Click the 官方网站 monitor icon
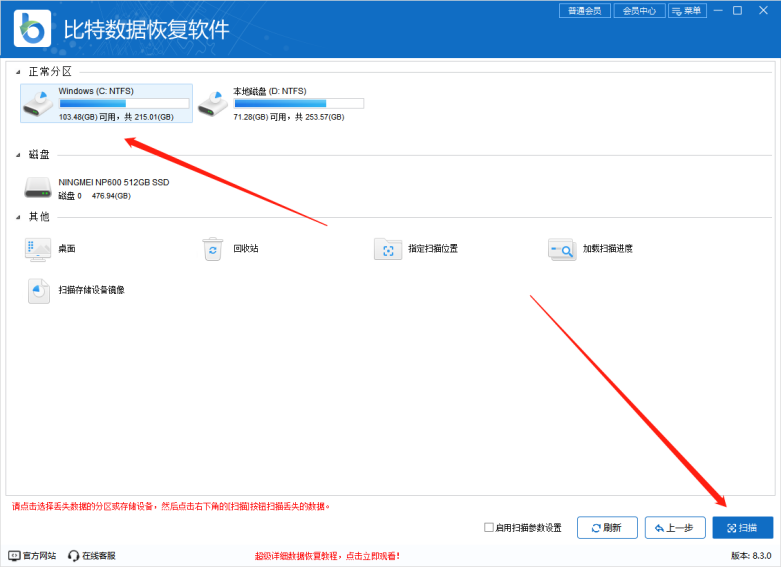The height and width of the screenshot is (567, 782). 14,556
